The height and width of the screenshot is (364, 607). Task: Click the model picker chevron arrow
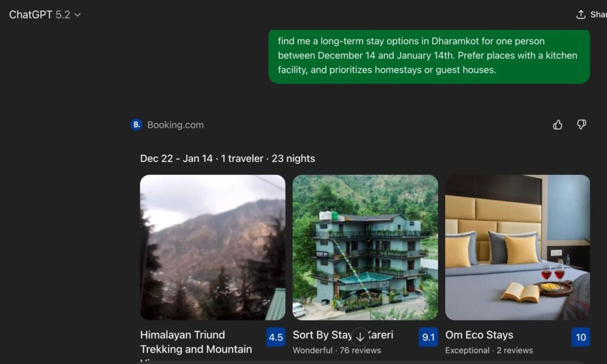(x=78, y=15)
